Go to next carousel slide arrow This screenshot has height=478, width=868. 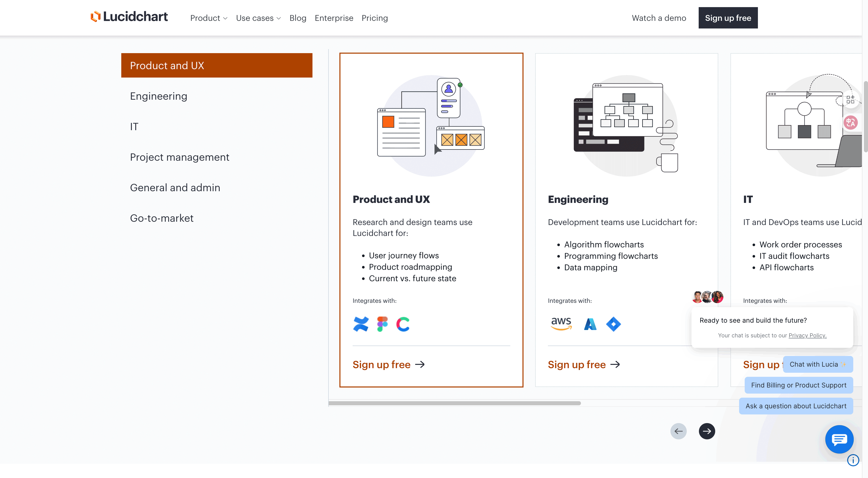point(707,431)
